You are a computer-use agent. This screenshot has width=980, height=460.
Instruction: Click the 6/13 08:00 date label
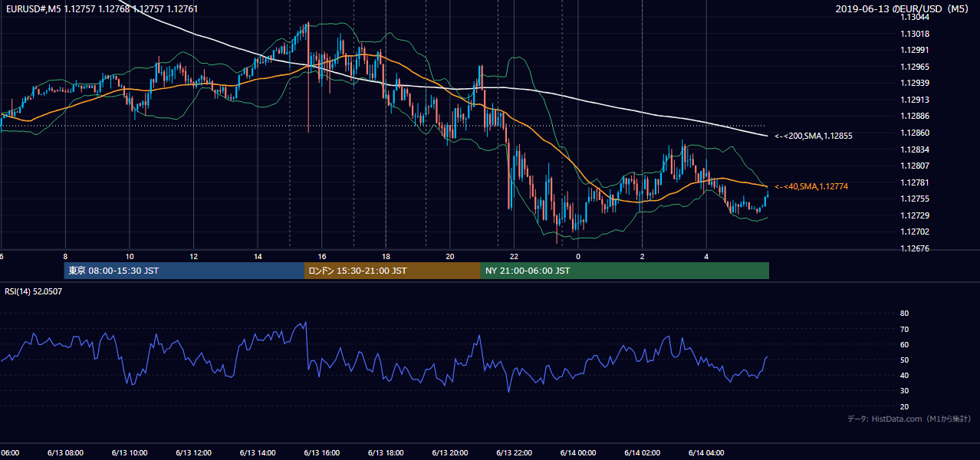65,452
